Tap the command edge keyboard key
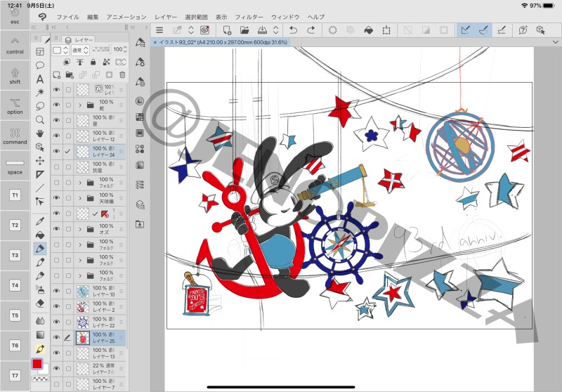 [x=15, y=135]
